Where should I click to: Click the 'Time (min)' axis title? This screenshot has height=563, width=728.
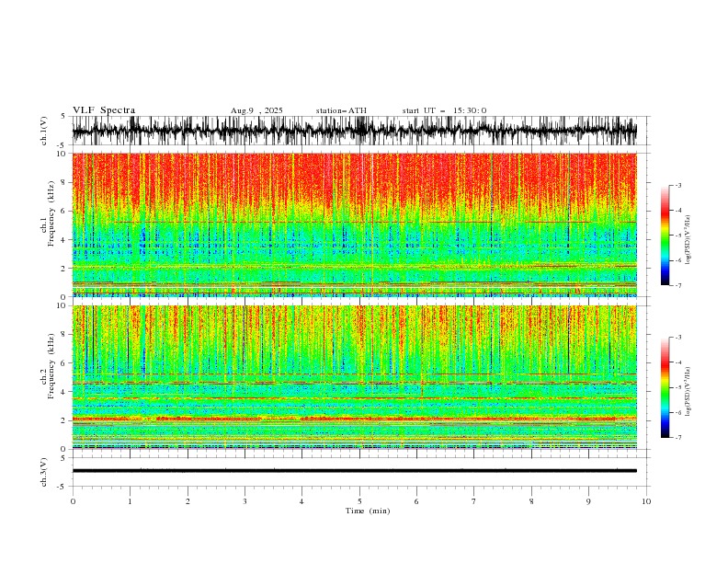click(368, 511)
